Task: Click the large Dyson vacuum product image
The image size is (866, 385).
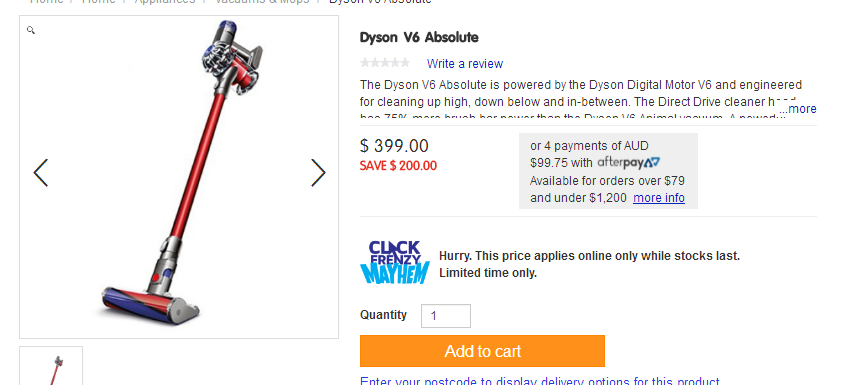Action: [179, 177]
